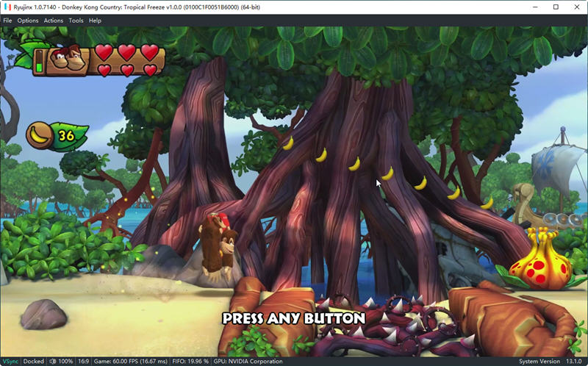This screenshot has height=366, width=588.
Task: Click the bottom-middle small heart
Action: [x=127, y=70]
